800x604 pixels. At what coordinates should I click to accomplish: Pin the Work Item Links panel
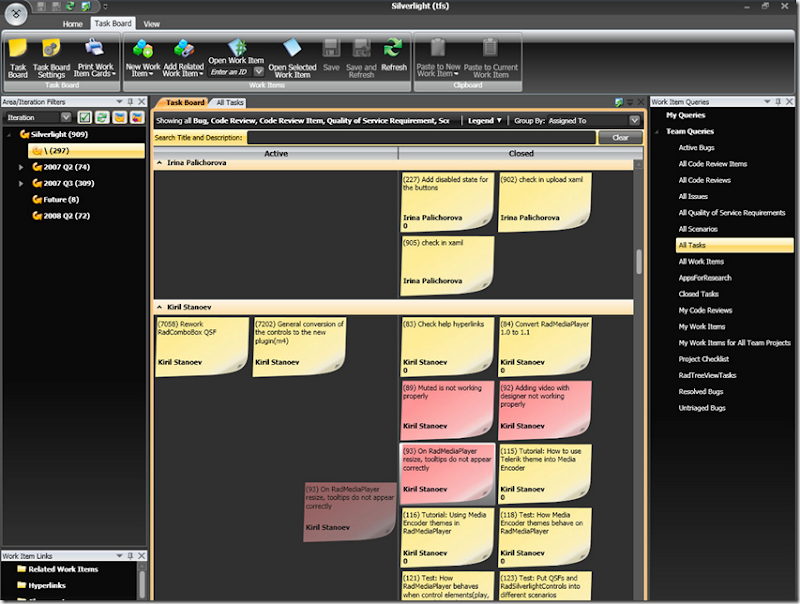pos(130,556)
